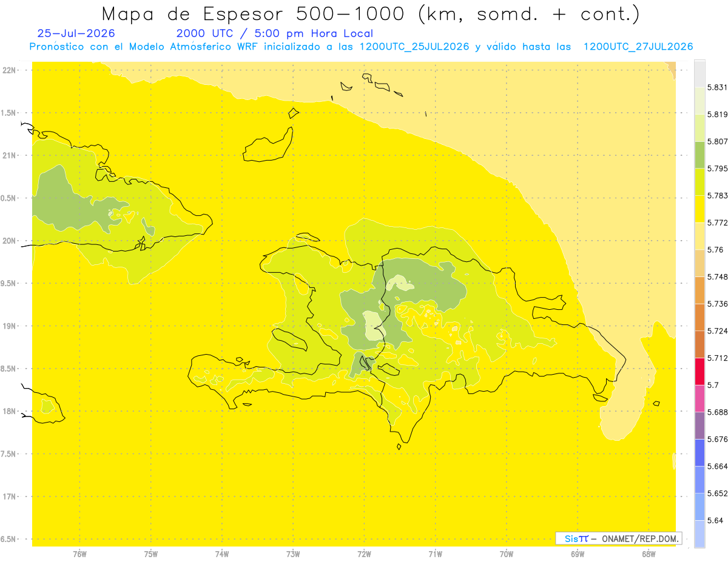Click the legend value 5.783
Viewport: 728px width, 562px height.
(x=717, y=196)
